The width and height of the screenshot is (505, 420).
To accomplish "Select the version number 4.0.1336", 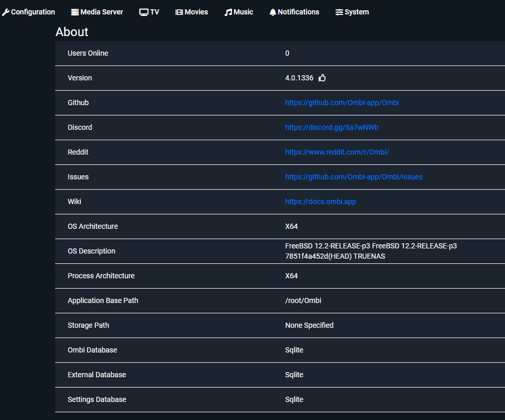I will [299, 78].
